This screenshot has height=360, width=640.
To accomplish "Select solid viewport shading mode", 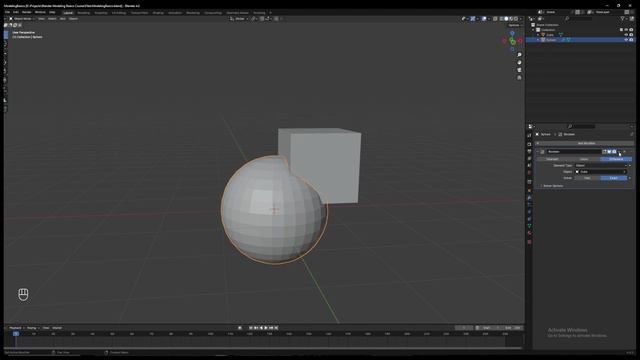I will (x=506, y=19).
